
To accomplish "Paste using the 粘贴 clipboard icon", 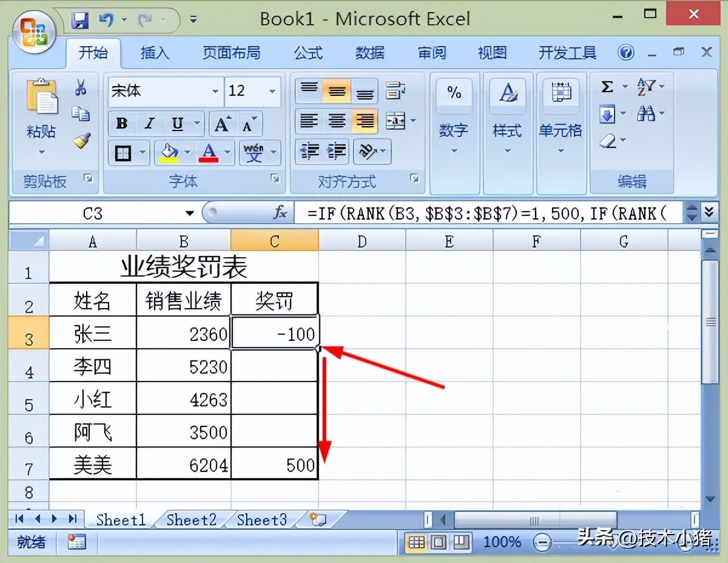I will [x=41, y=97].
